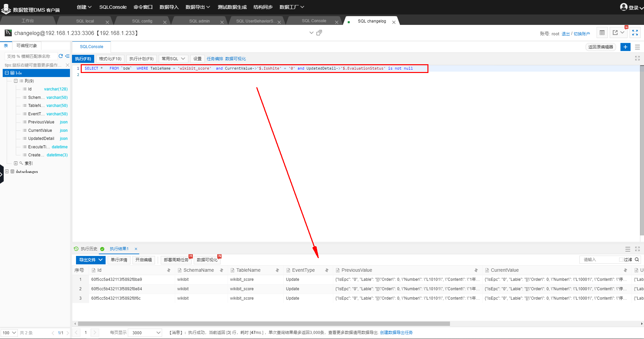Sort by the PreviousValue column
Image resolution: width=644 pixels, height=339 pixels.
(476, 270)
